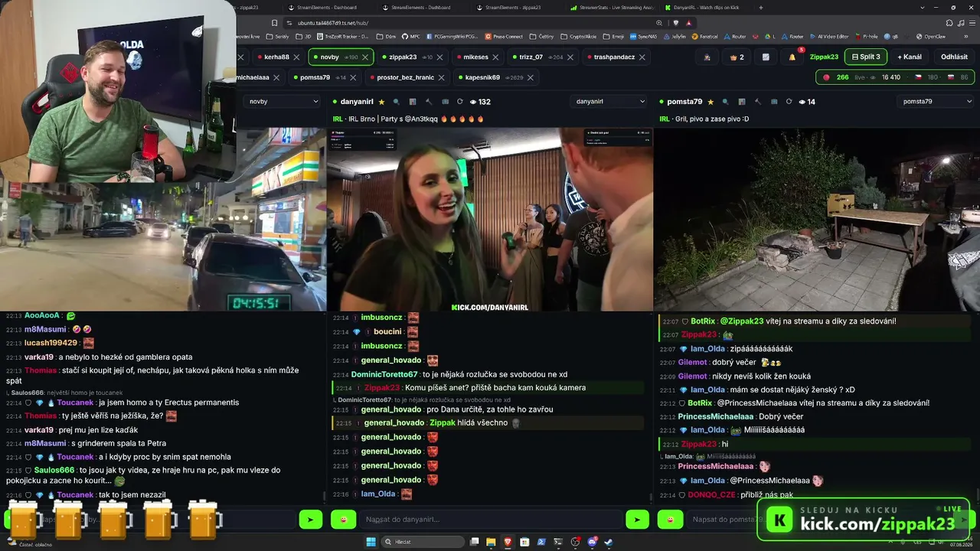Open the notifications bell
The width and height of the screenshot is (980, 551).
click(792, 57)
